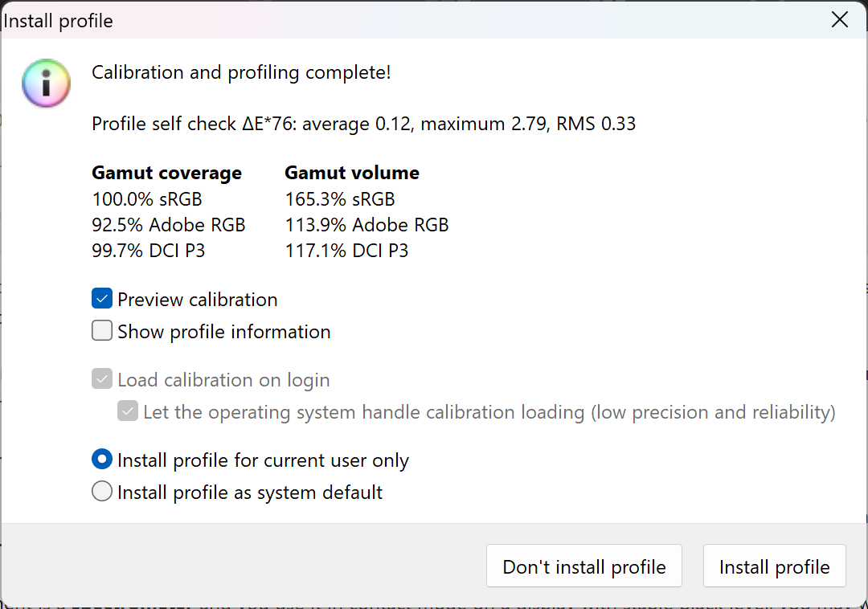Choose Install profile as system default
The width and height of the screenshot is (868, 609).
point(102,492)
